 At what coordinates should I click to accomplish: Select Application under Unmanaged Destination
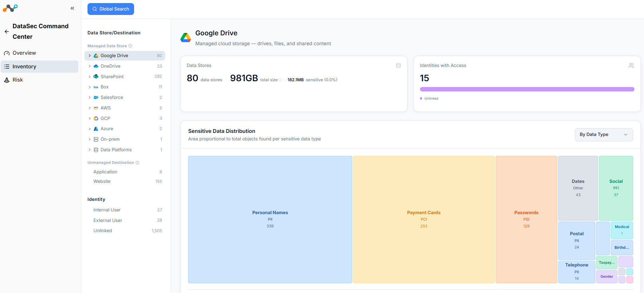point(125,172)
